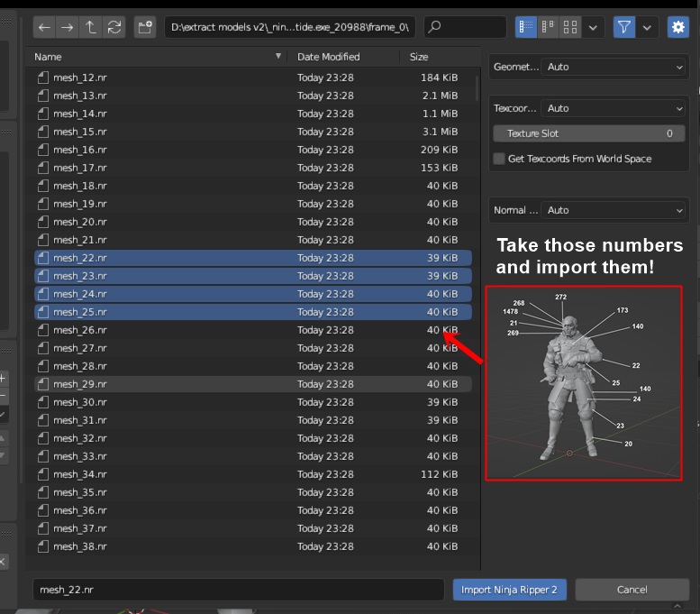Sort files by the Size column

[419, 57]
